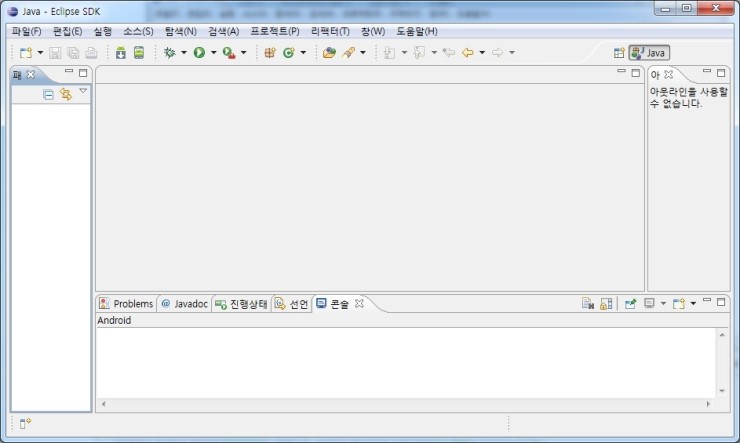Toggle Pin Console in the console toolbar
Viewport: 740px width, 443px height.
pyautogui.click(x=630, y=303)
